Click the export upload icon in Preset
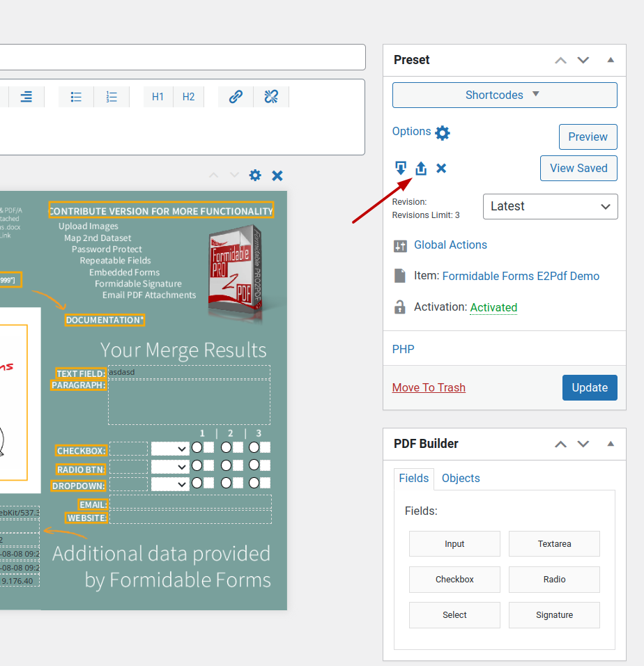Image resolution: width=644 pixels, height=666 pixels. click(421, 168)
